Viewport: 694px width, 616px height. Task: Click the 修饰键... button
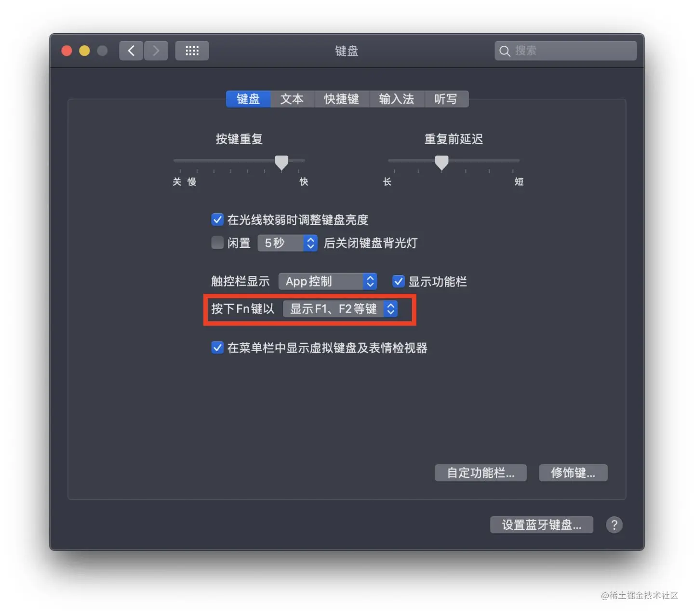573,473
